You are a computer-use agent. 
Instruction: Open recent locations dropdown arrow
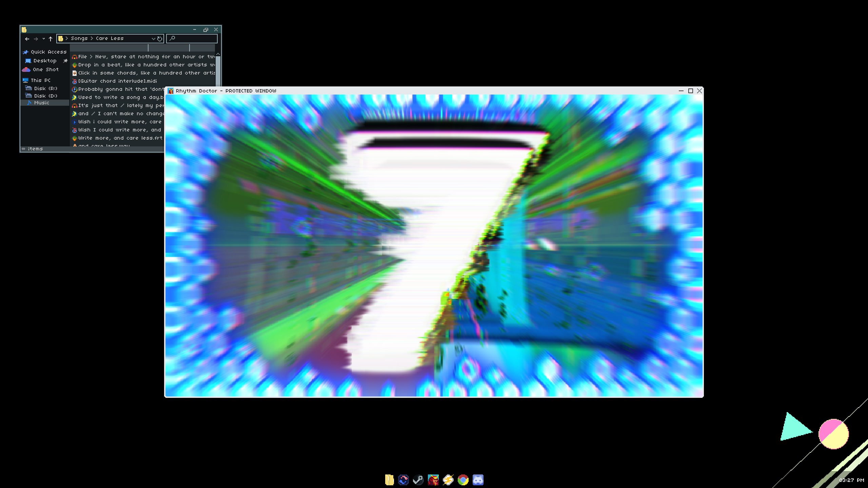click(44, 39)
